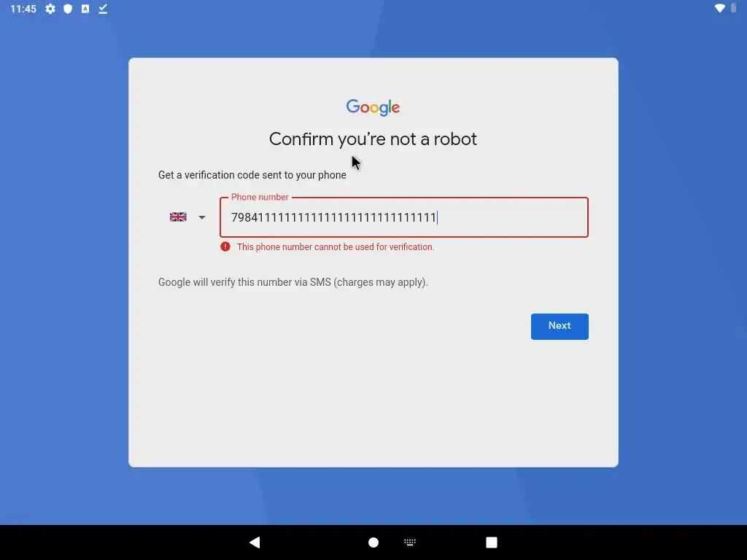Click the 'Phone number' field label

(260, 197)
